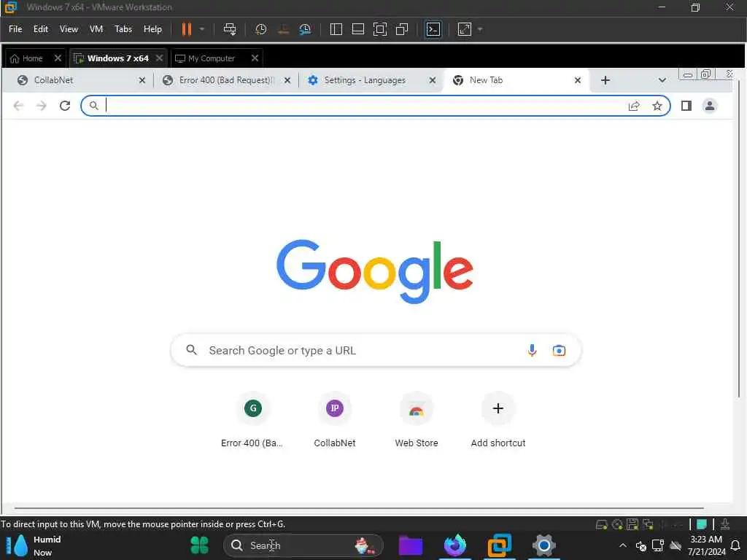Open the VM menu

pyautogui.click(x=96, y=29)
